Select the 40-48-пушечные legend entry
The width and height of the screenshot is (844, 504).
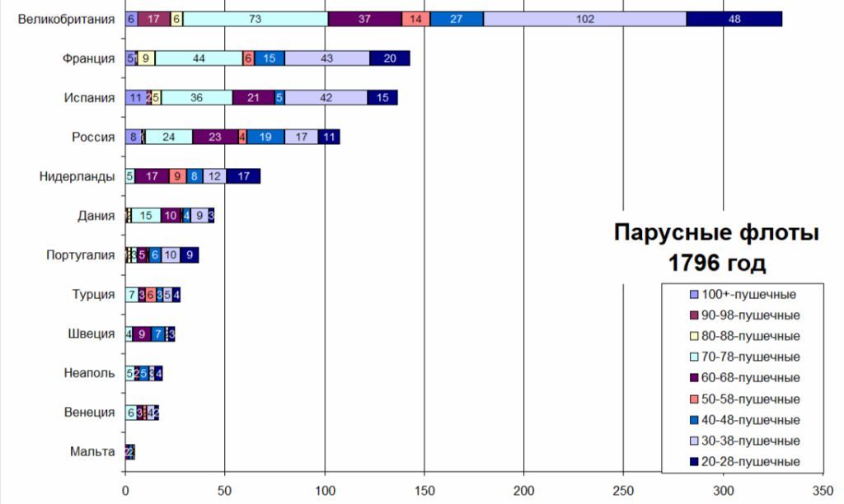tap(744, 420)
